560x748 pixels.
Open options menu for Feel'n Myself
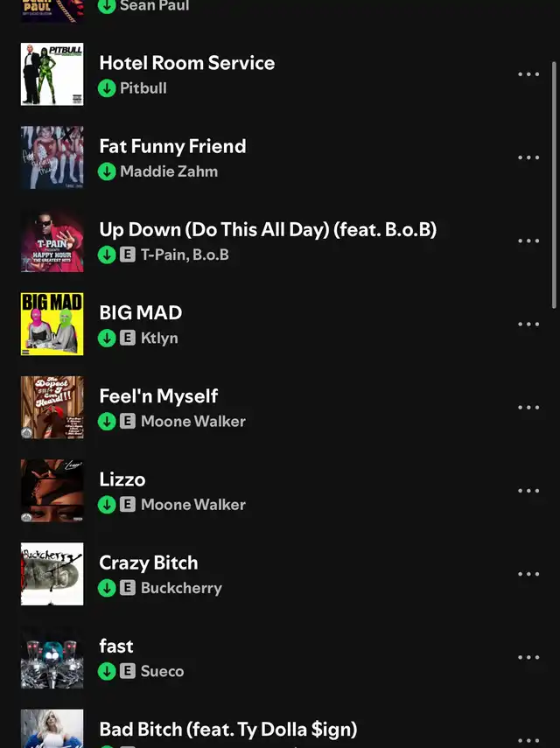click(x=528, y=408)
